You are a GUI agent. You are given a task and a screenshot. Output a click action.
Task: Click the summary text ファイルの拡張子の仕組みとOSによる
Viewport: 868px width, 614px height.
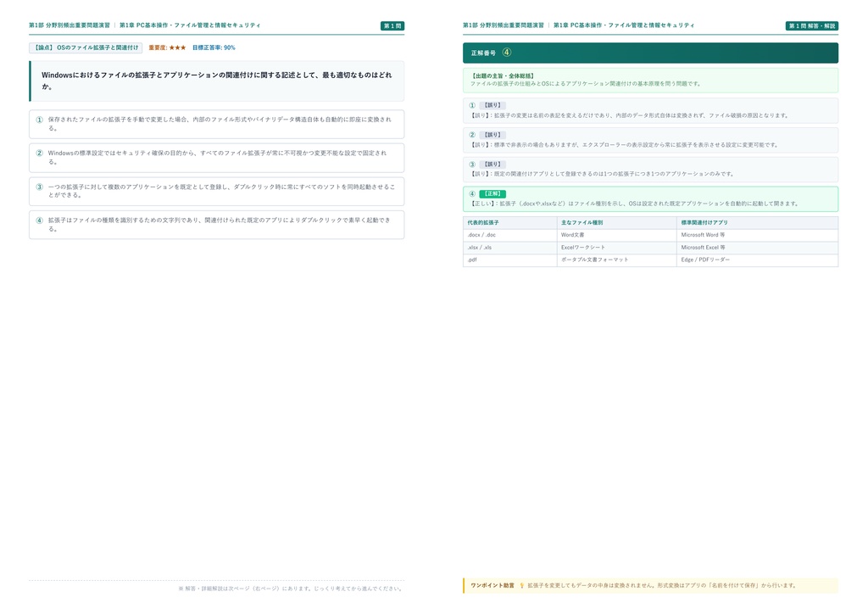tap(587, 84)
